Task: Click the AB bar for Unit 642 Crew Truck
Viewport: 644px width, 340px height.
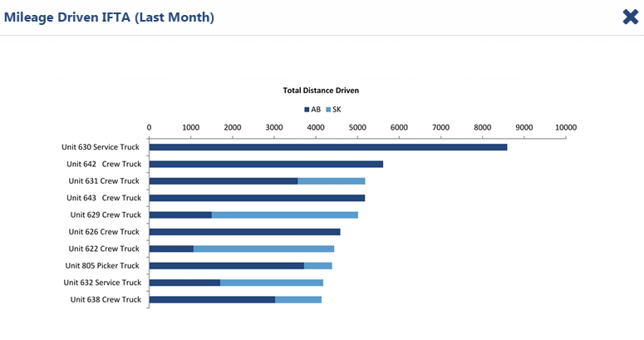Action: [266, 164]
